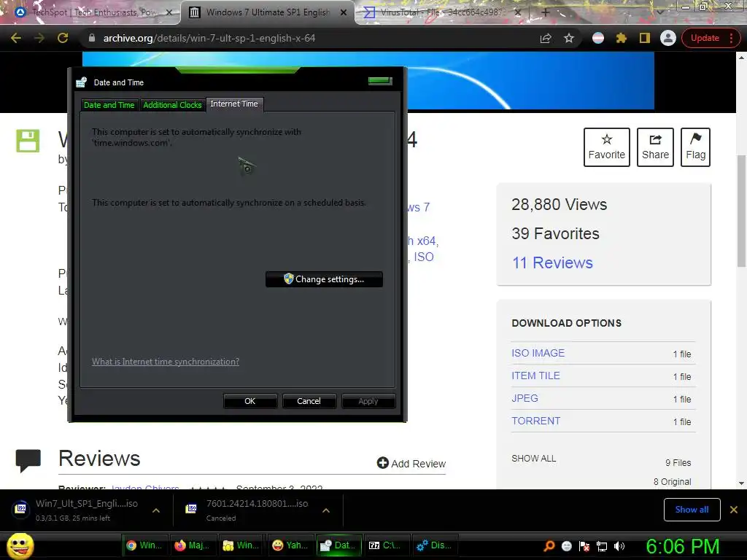Click the network tray icon
747x560 pixels.
(602, 546)
